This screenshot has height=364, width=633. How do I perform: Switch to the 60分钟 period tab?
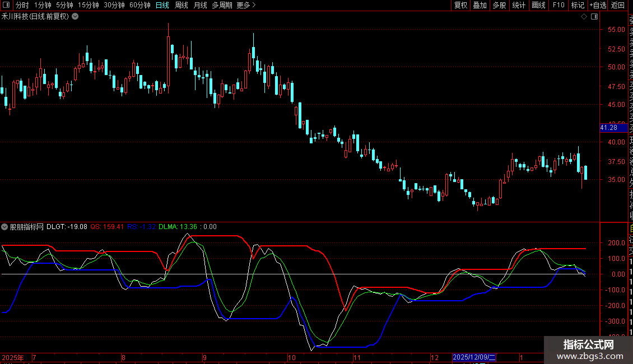(x=139, y=5)
